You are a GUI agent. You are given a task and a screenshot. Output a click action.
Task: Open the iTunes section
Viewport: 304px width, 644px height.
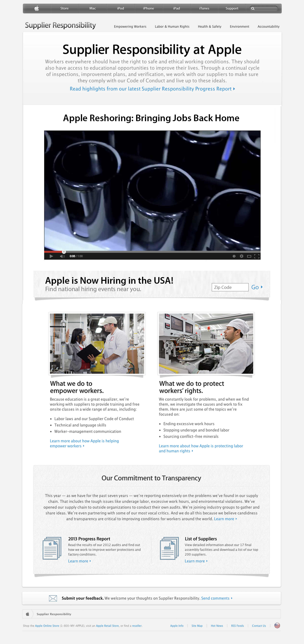[204, 8]
